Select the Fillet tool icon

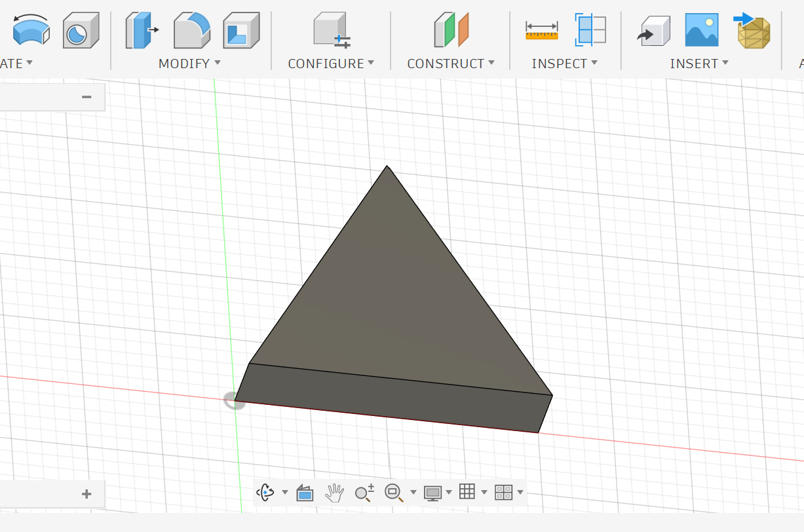192,31
